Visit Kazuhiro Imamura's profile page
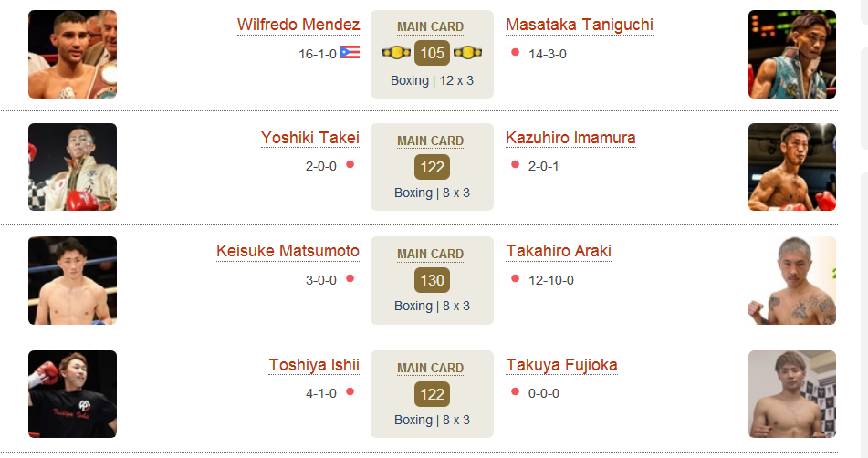This screenshot has height=458, width=868. point(570,138)
